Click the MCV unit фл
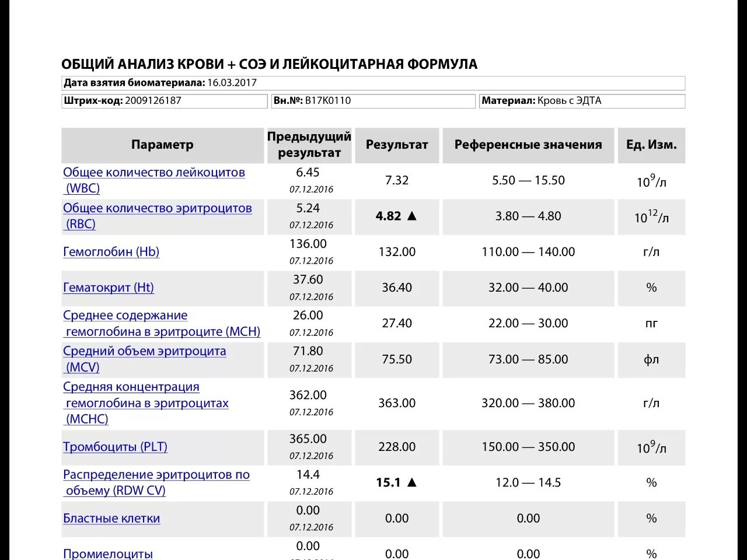The image size is (747, 560). [x=651, y=359]
